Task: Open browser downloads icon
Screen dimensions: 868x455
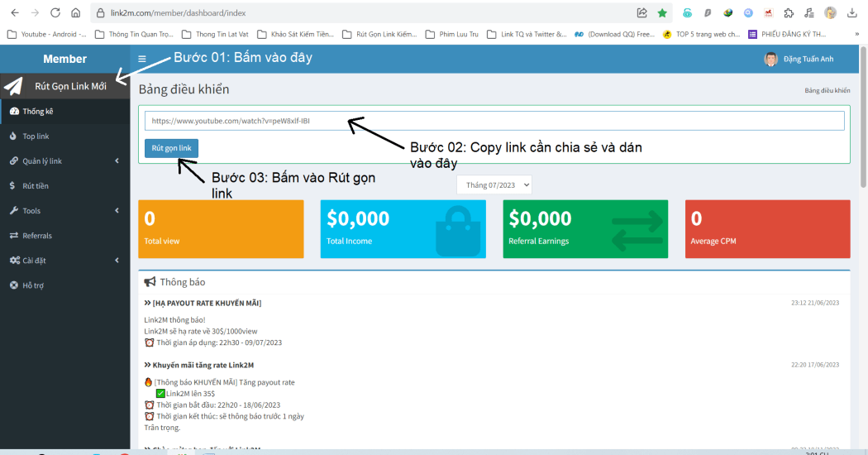Action: [x=852, y=12]
